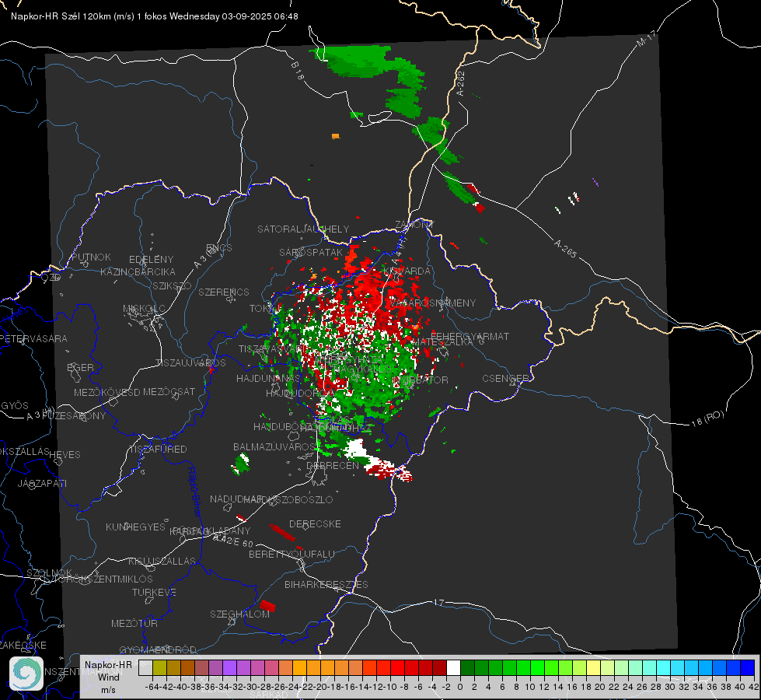Viewport: 761px width, 700px height.
Task: Click the MEZŐTÚR city label
Action: point(134,623)
